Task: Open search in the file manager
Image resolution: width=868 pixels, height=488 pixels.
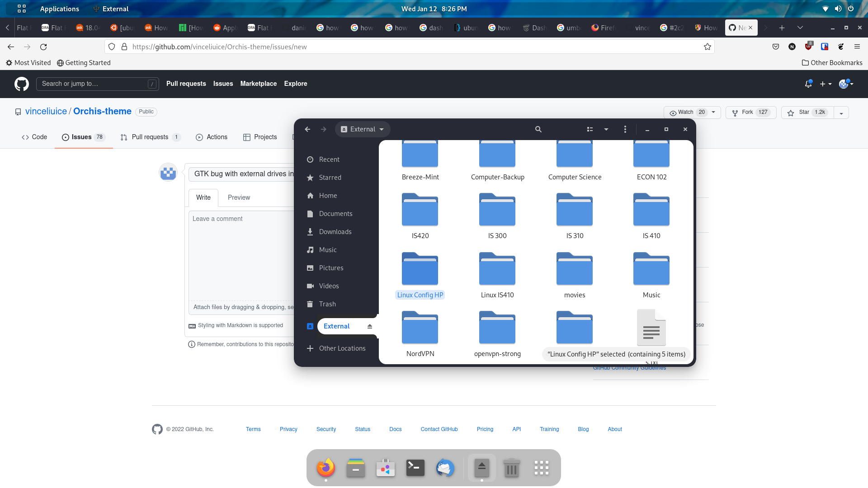Action: [538, 129]
